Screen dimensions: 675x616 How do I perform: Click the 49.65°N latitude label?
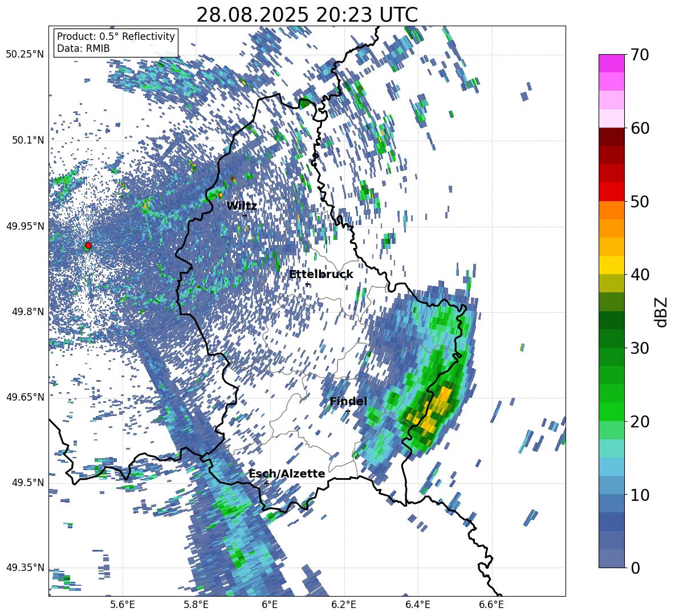click(x=25, y=397)
